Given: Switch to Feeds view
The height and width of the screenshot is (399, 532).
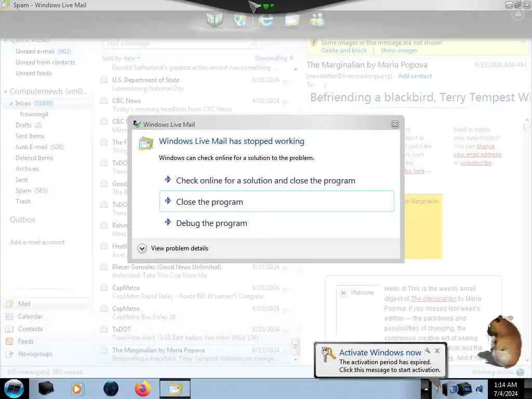Looking at the screenshot, I should click(x=26, y=341).
